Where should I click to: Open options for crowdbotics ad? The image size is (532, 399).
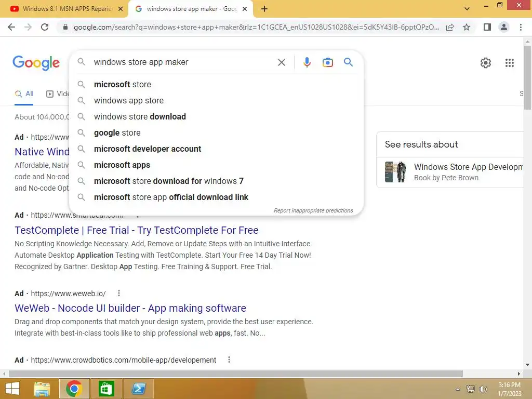229,360
